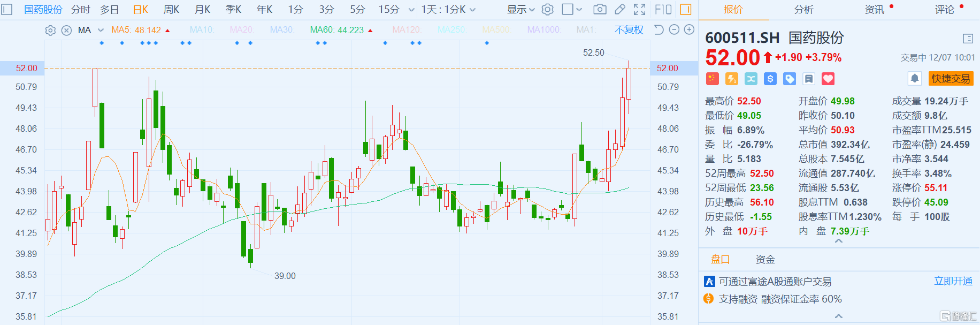Toggle the MA60 line visibility
980x325 pixels.
coord(341,30)
